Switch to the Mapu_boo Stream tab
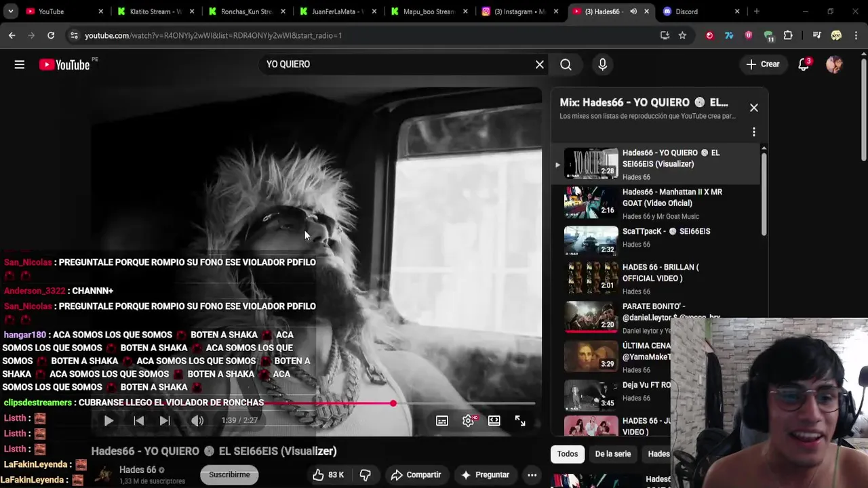 click(x=429, y=12)
